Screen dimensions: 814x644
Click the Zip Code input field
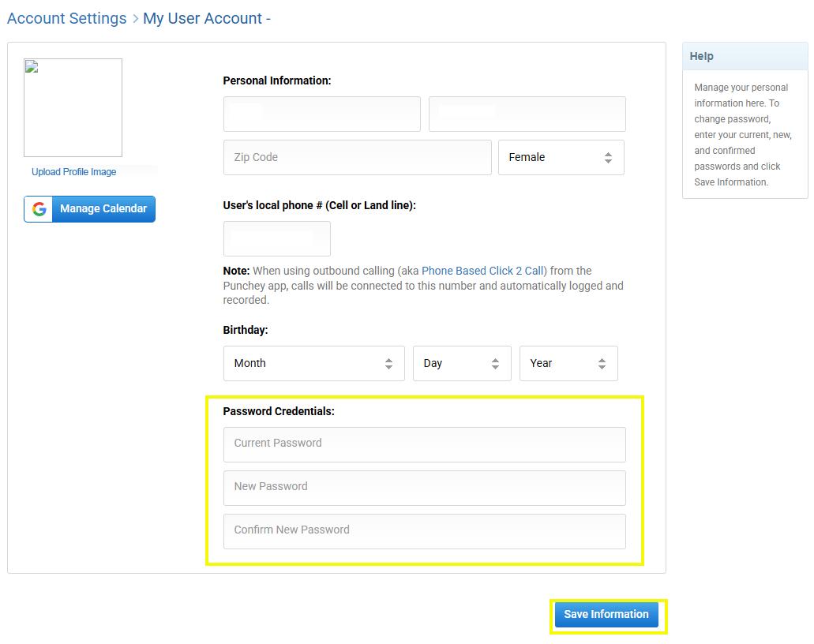357,157
